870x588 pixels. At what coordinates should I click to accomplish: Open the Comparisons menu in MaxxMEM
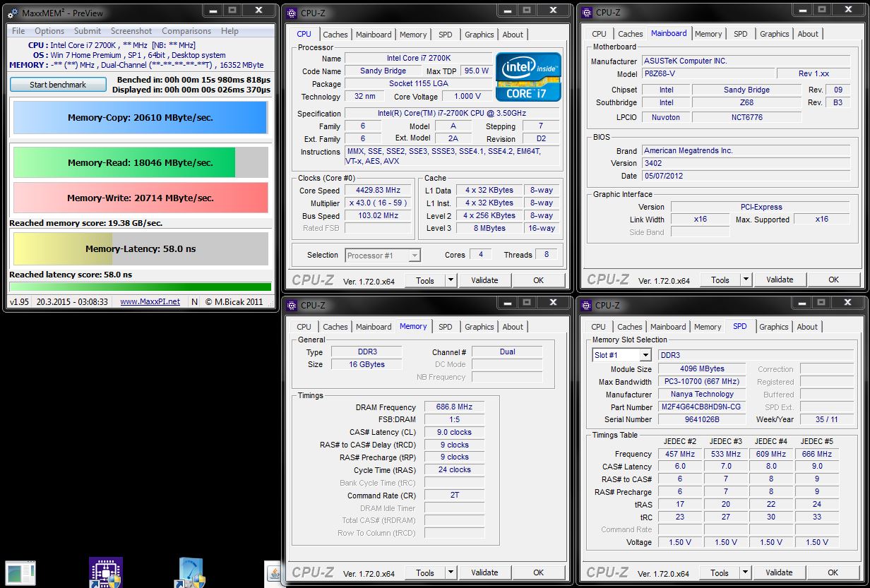pyautogui.click(x=186, y=31)
